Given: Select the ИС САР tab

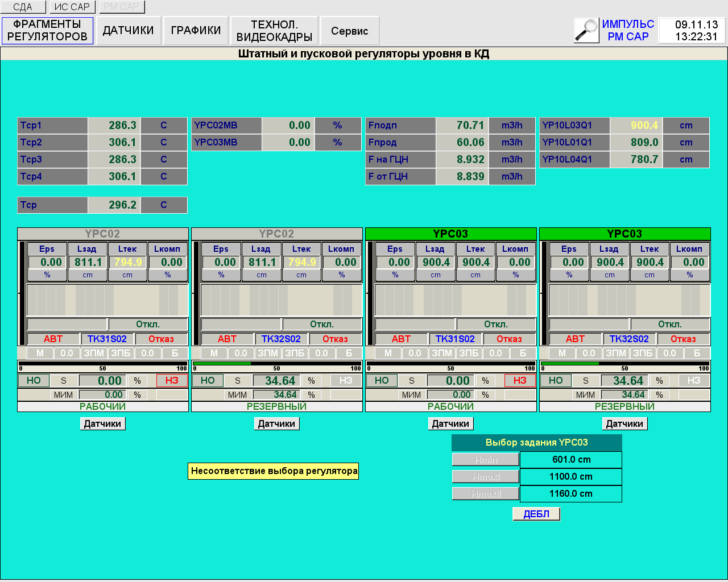Looking at the screenshot, I should click(72, 7).
